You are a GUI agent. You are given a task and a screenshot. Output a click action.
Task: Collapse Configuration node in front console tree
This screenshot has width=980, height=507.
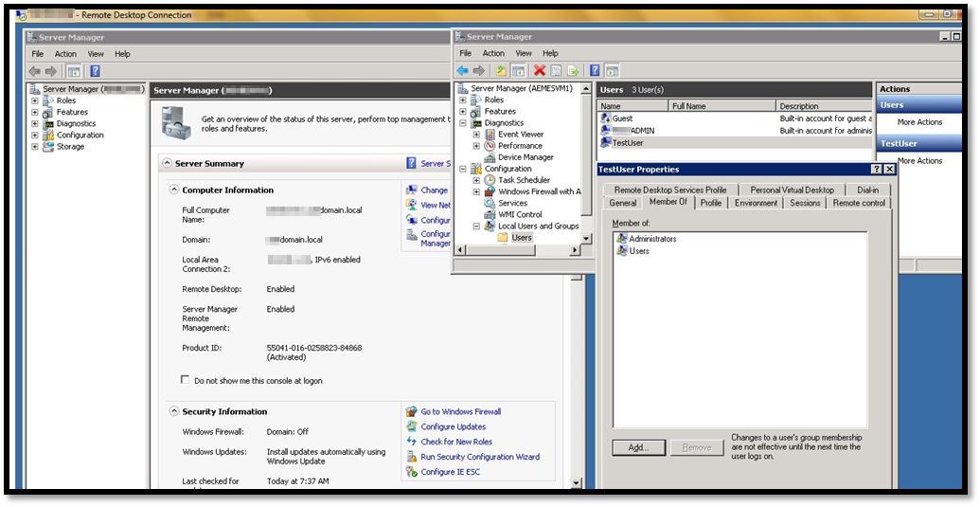point(463,169)
